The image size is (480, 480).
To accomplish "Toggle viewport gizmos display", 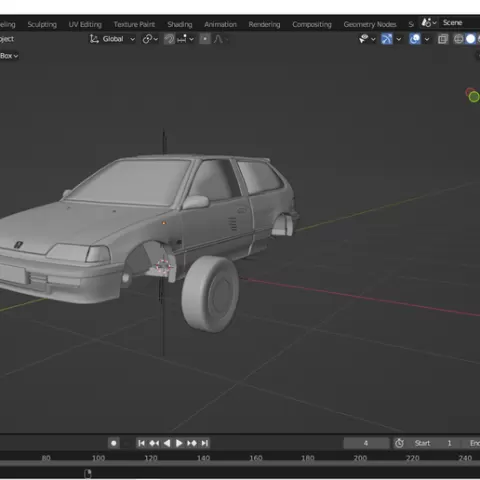I will click(387, 39).
